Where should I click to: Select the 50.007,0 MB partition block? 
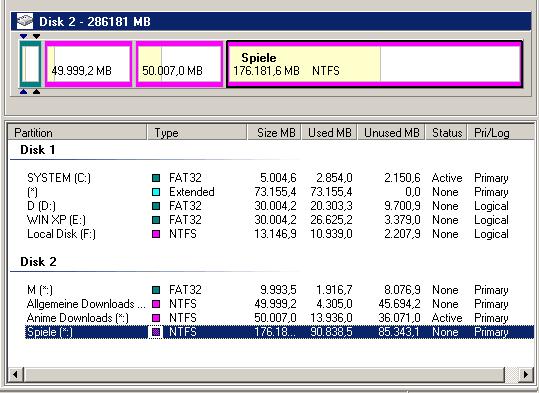179,64
